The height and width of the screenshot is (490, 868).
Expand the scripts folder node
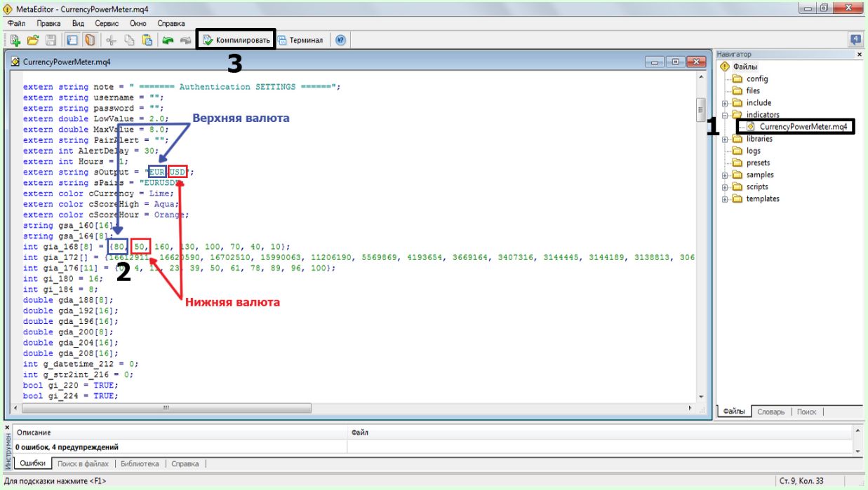(x=725, y=187)
